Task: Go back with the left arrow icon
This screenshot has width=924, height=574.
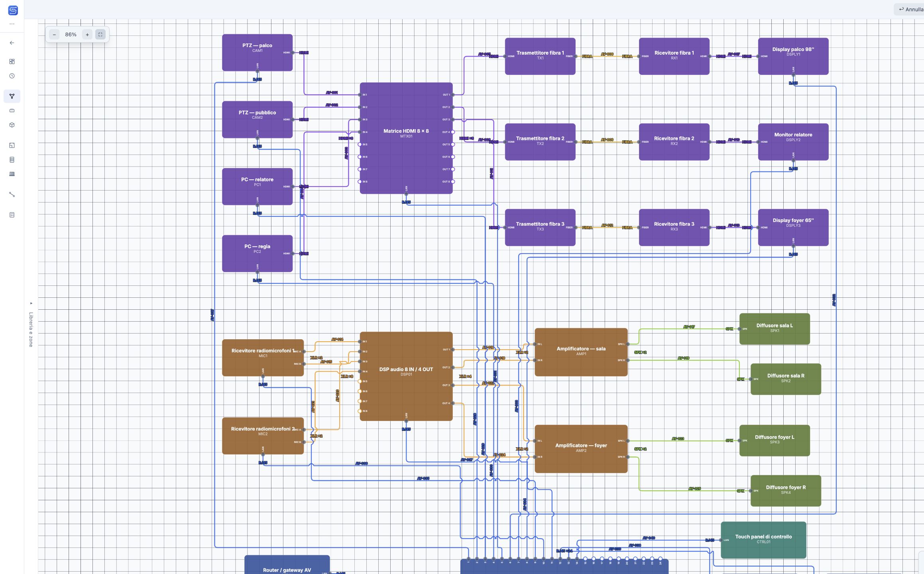Action: [12, 43]
